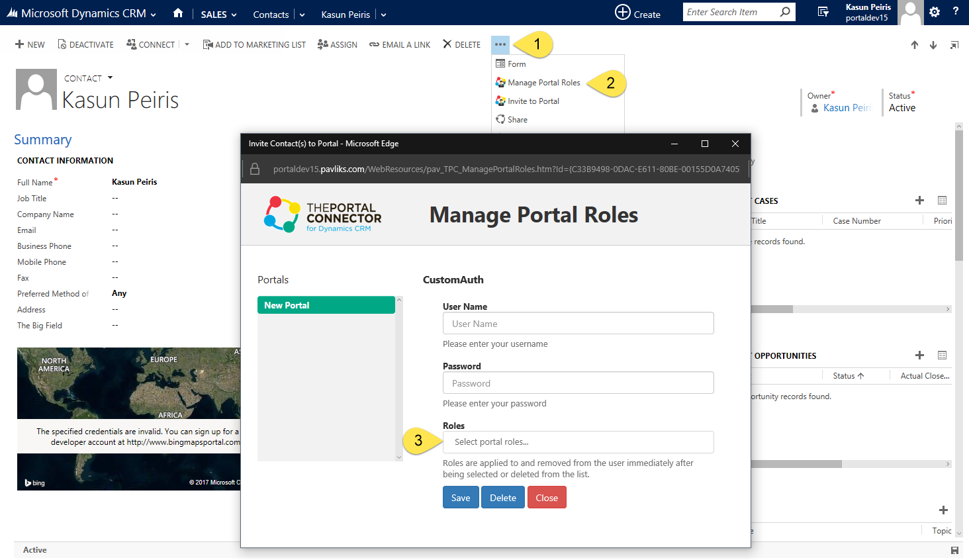The width and height of the screenshot is (969, 560).
Task: Add a new opportunity plus icon
Action: [x=919, y=355]
